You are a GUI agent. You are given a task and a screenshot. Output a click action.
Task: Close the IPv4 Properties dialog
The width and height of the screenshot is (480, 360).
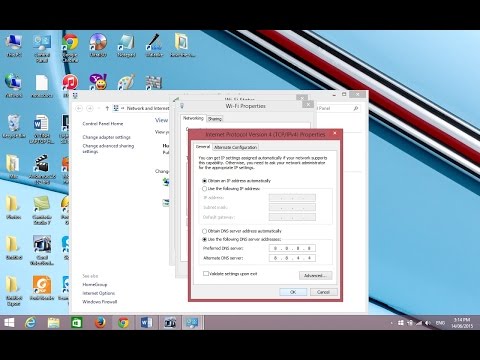(335, 133)
